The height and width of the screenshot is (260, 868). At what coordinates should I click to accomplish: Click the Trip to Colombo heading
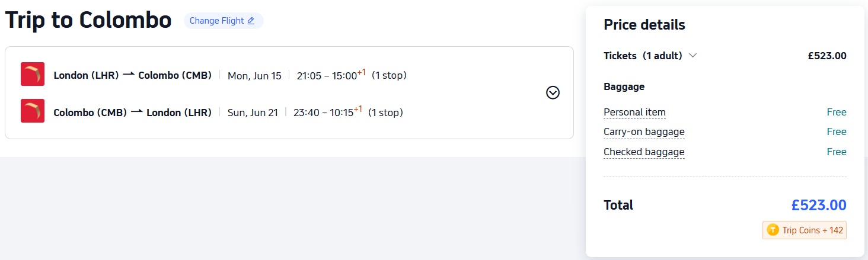point(88,21)
